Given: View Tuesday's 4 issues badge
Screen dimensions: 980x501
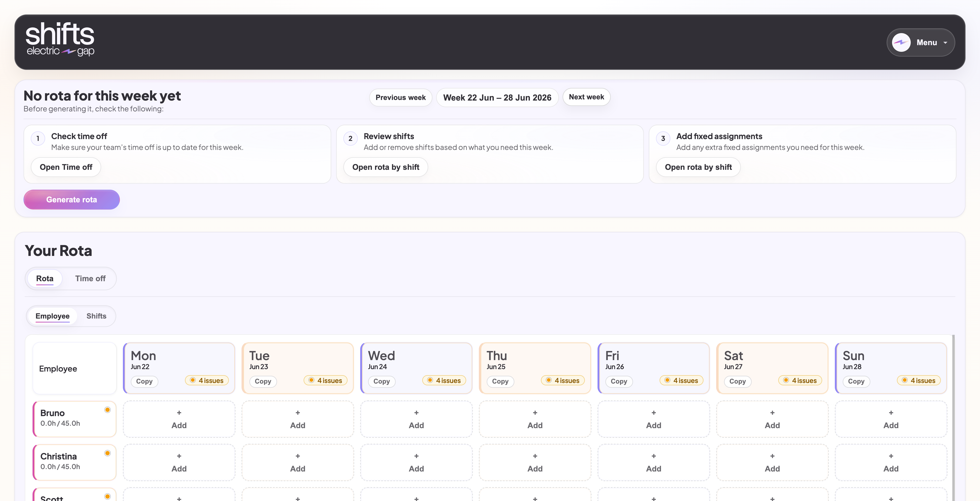Looking at the screenshot, I should 326,380.
